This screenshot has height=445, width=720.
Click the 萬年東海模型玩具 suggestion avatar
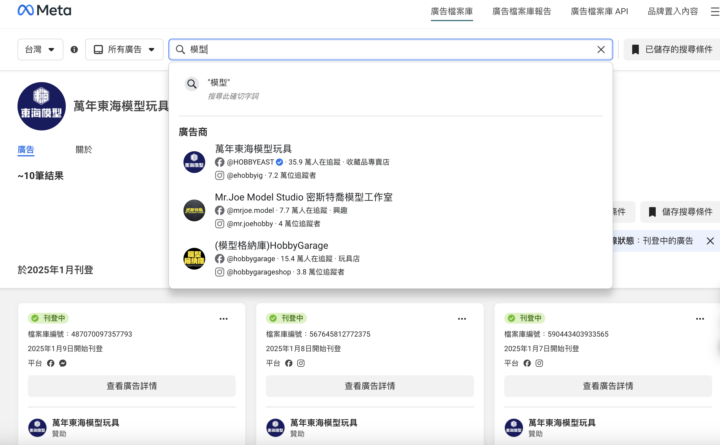(194, 162)
